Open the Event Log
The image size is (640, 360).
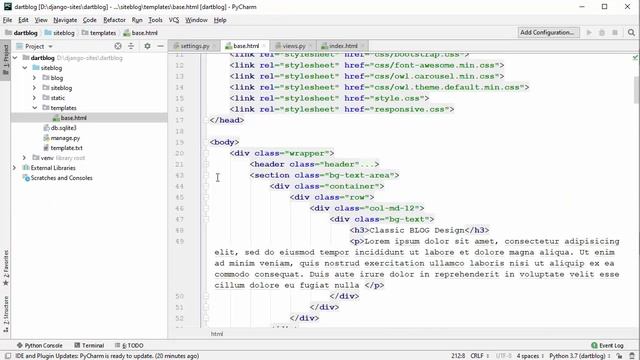coord(607,345)
